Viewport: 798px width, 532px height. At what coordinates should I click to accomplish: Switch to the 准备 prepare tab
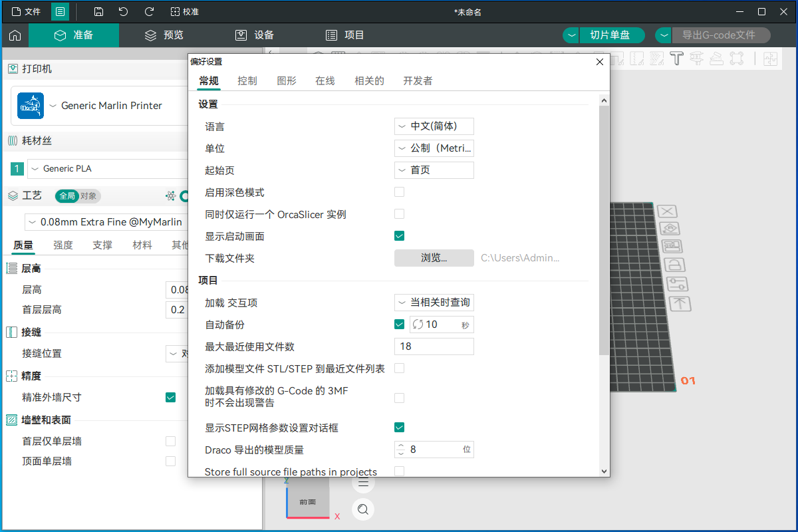point(74,35)
